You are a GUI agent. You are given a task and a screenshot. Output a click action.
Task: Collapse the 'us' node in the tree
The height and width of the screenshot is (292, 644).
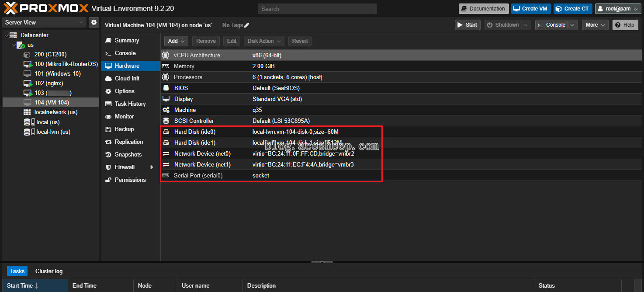click(x=13, y=45)
